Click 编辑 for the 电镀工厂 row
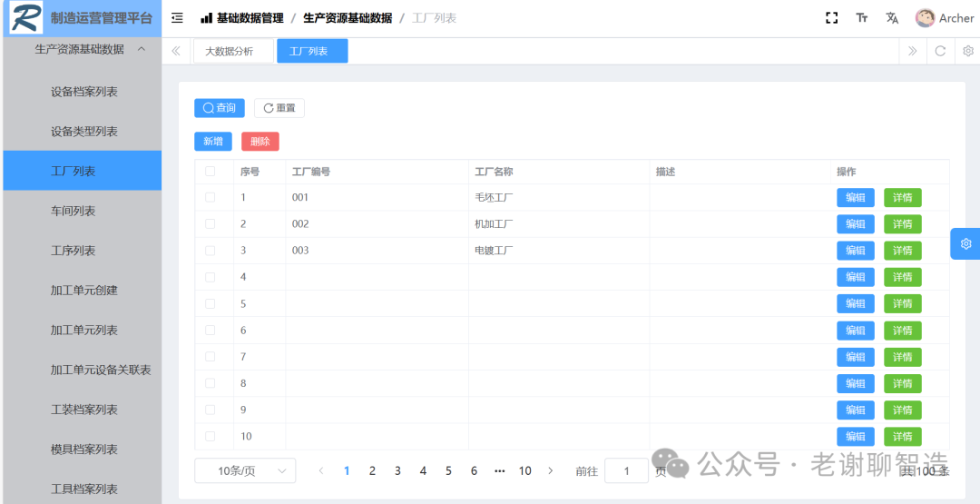This screenshot has width=980, height=504. pos(856,251)
